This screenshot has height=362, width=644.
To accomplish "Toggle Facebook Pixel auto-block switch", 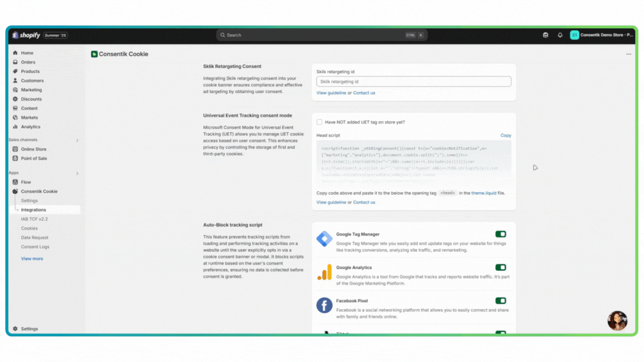I will click(x=501, y=301).
